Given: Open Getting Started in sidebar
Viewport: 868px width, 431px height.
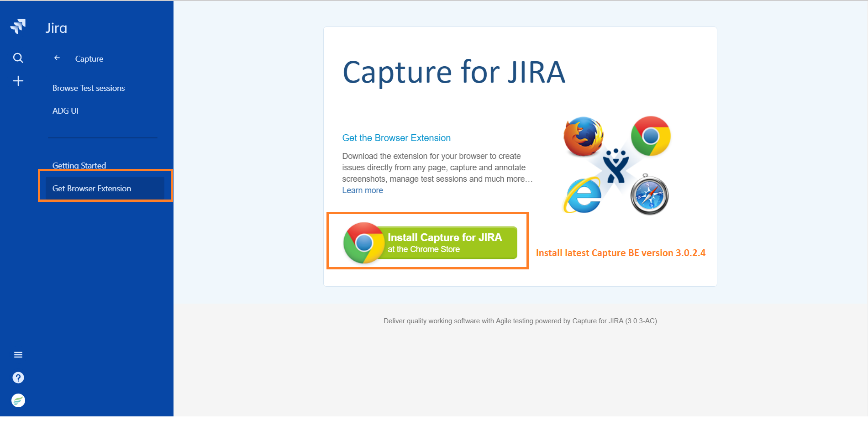Looking at the screenshot, I should click(x=79, y=165).
